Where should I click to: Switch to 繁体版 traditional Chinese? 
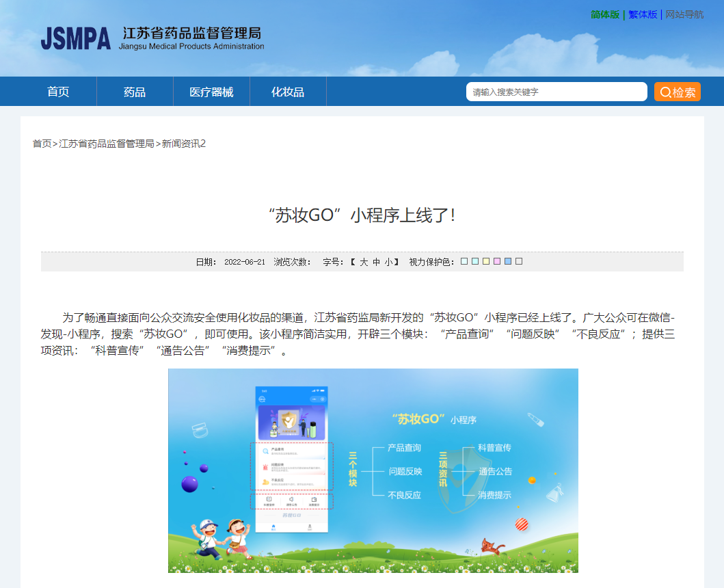pos(643,14)
